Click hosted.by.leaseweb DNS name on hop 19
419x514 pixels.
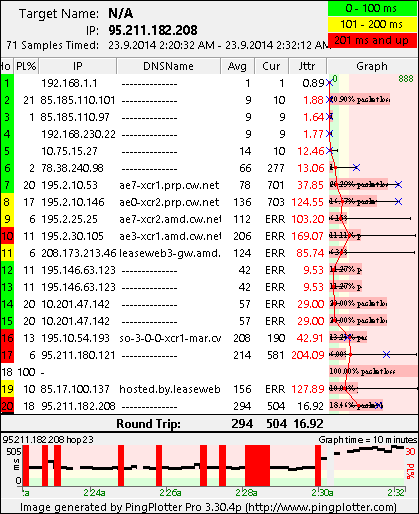[x=170, y=389]
